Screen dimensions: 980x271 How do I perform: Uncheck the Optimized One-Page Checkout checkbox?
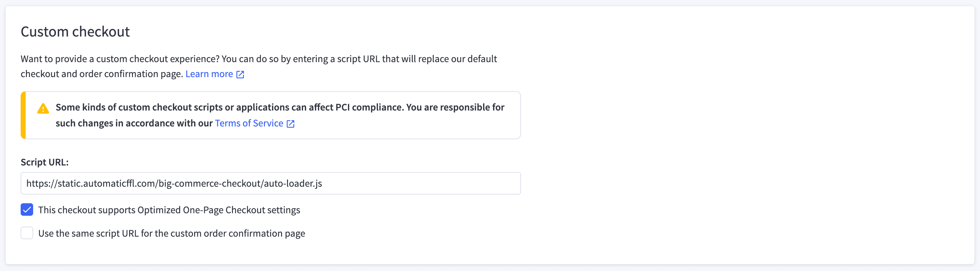click(27, 210)
